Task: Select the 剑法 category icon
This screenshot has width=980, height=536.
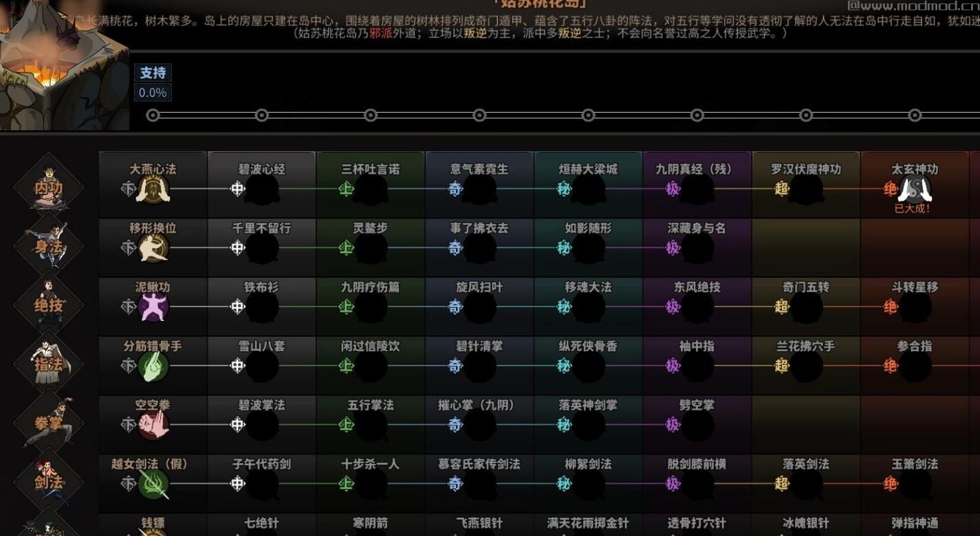Action: [x=49, y=482]
